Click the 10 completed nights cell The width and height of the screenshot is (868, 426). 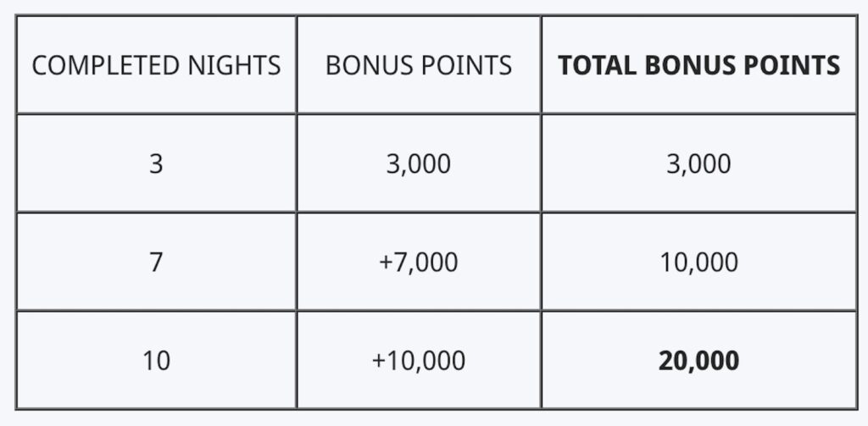tap(156, 360)
